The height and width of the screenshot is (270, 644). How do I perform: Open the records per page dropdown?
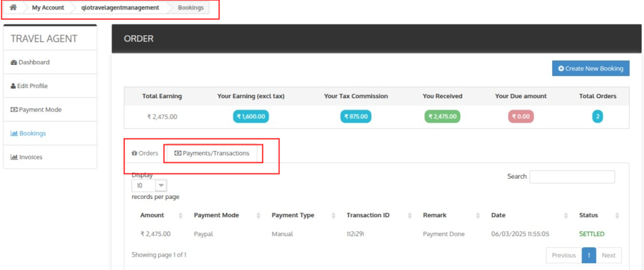149,186
